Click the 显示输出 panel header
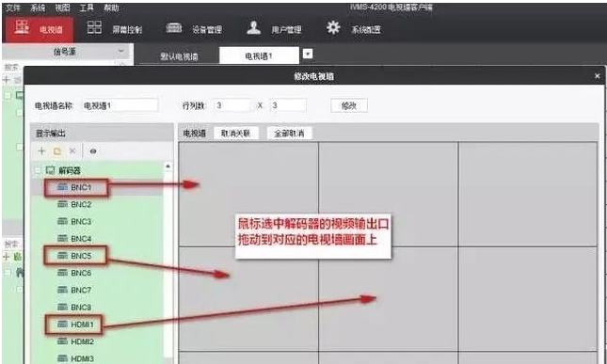The width and height of the screenshot is (607, 364). (103, 133)
